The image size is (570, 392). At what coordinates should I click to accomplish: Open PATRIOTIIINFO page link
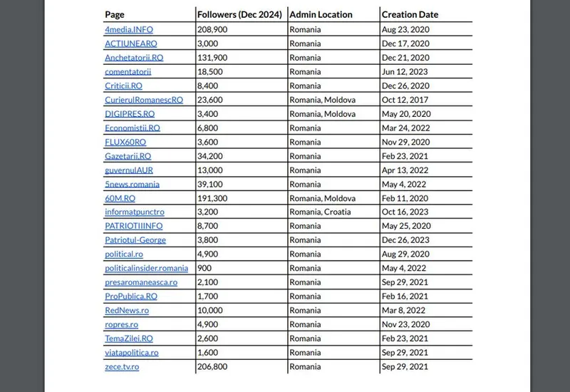(x=135, y=227)
